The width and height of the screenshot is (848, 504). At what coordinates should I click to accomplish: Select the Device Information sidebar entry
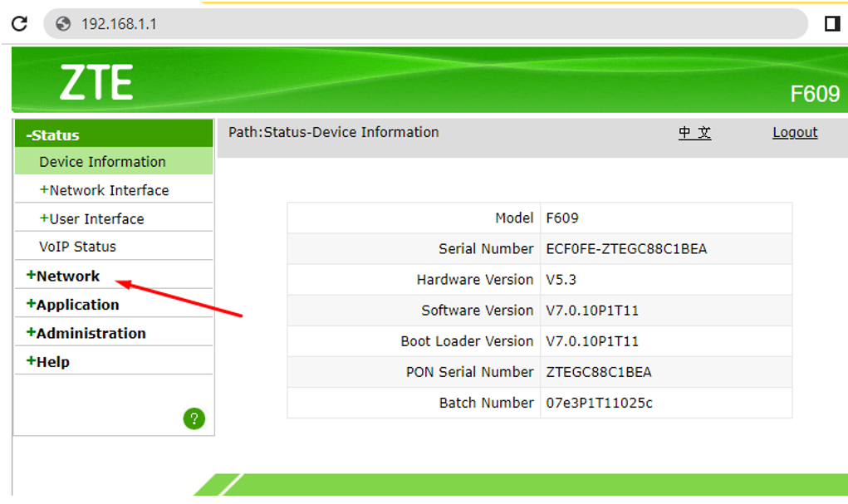104,161
